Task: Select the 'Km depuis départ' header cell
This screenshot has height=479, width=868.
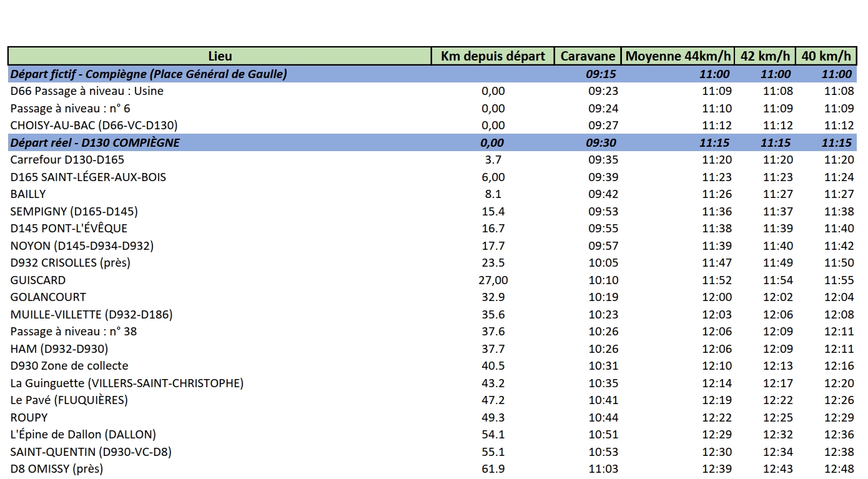Action: click(493, 56)
